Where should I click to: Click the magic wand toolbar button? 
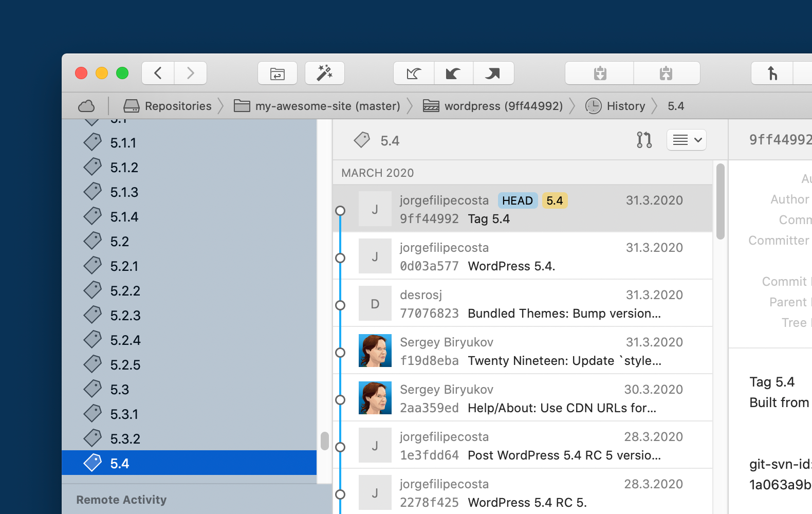coord(324,74)
